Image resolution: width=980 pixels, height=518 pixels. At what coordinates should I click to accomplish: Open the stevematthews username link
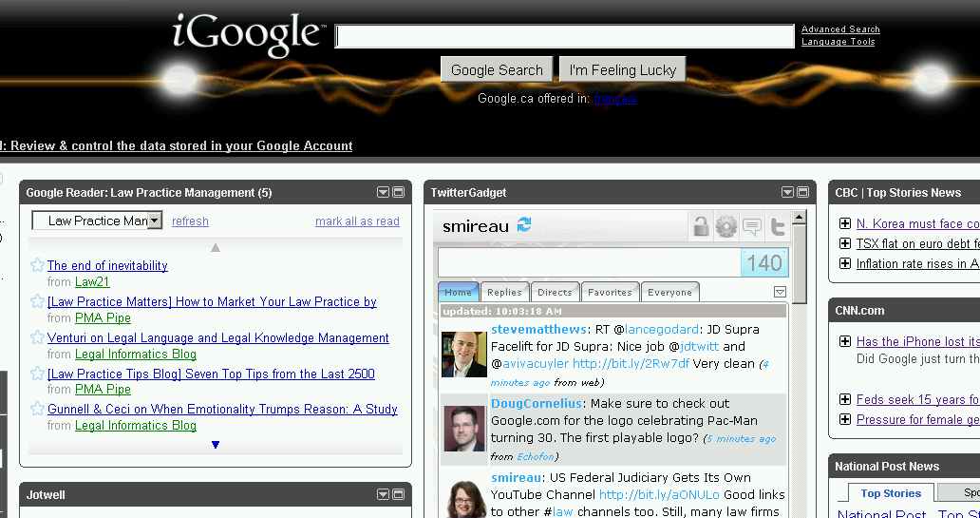tap(538, 329)
